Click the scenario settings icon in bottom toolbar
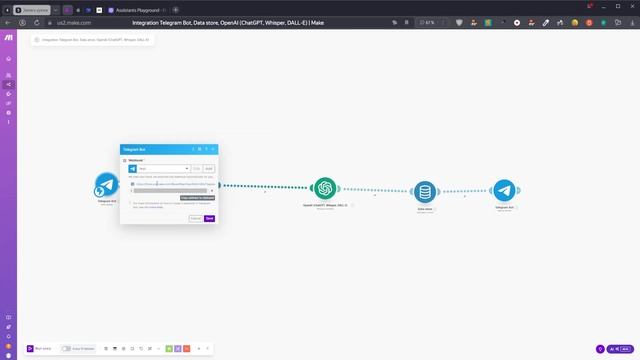The width and height of the screenshot is (640, 360). tap(124, 349)
